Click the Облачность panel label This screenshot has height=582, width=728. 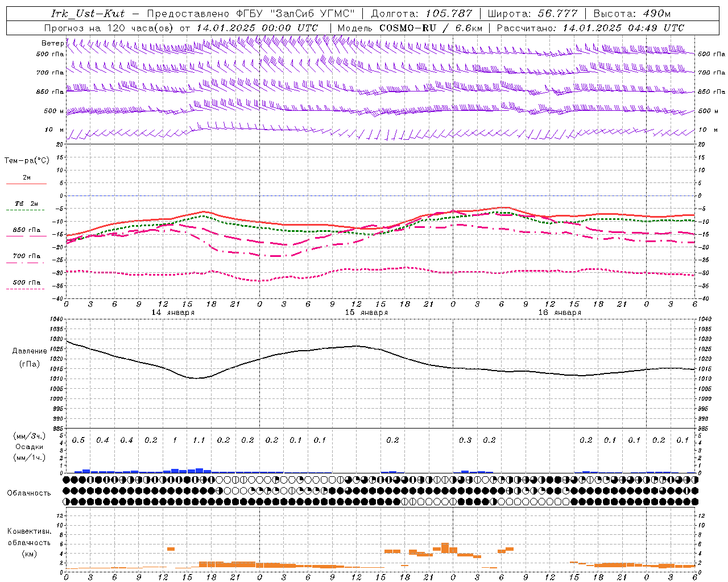29,493
